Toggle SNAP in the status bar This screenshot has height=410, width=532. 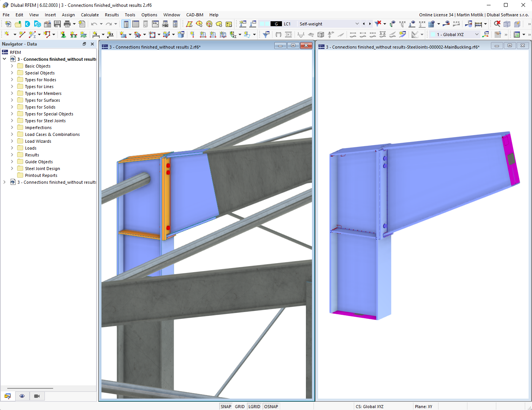coord(226,406)
